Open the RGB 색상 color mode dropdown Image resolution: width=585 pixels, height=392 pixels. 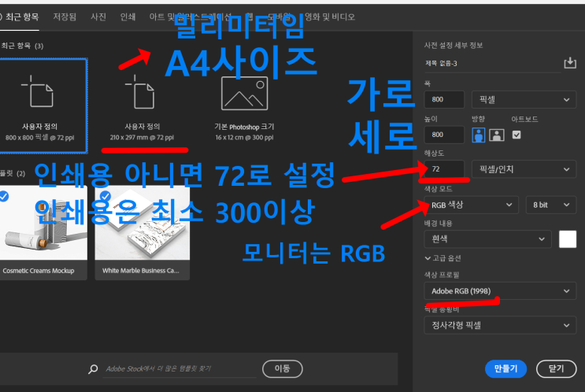(471, 205)
